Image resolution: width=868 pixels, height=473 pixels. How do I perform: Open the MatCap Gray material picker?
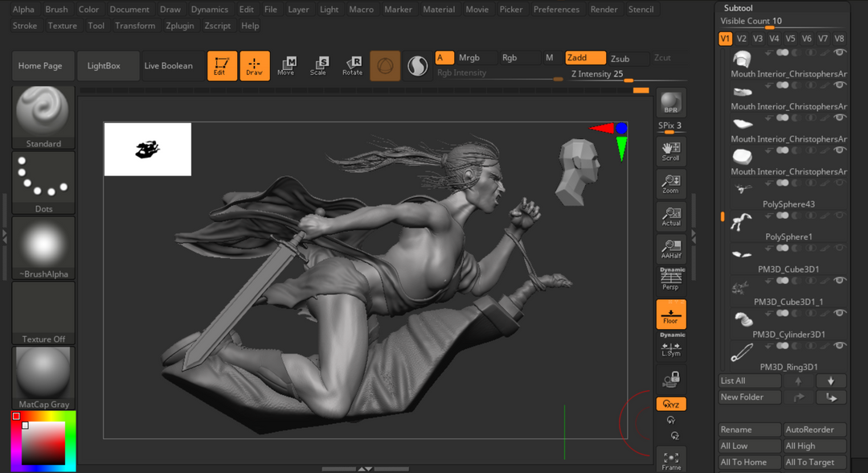click(x=43, y=378)
